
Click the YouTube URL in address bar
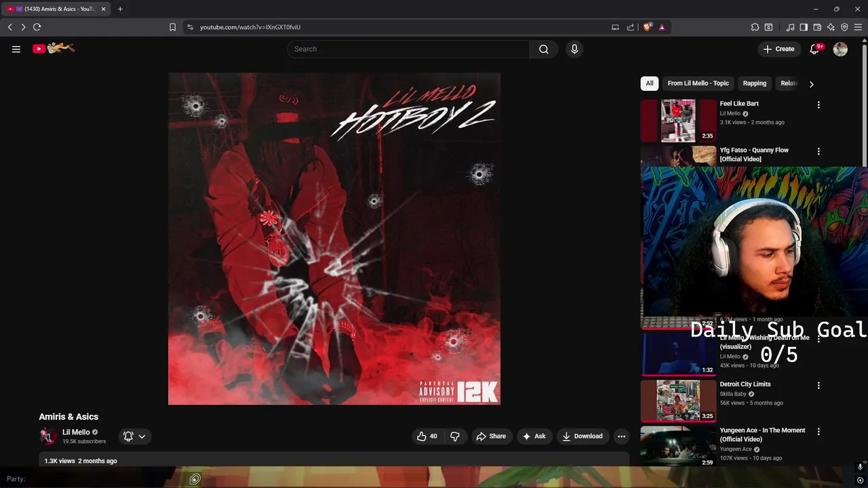(250, 27)
